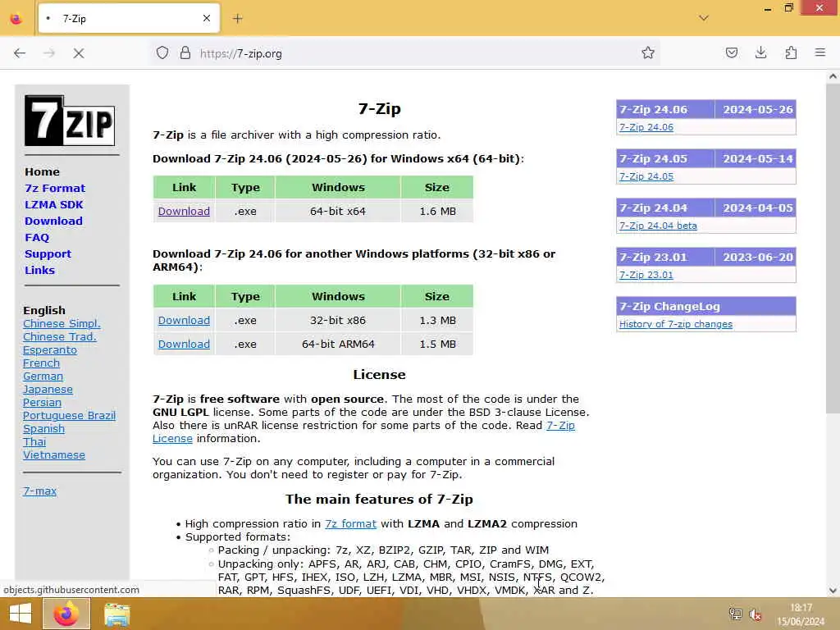
Task: Download the 64-bit ARM64 .exe
Action: (184, 345)
